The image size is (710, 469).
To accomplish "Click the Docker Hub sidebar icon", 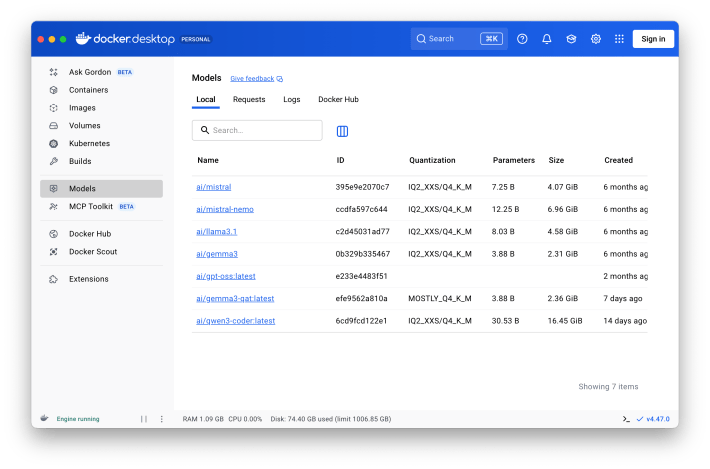I will coord(53,234).
